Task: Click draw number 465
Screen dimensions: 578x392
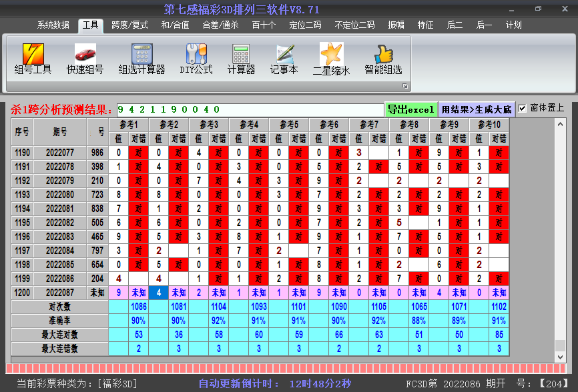Action: coord(97,237)
